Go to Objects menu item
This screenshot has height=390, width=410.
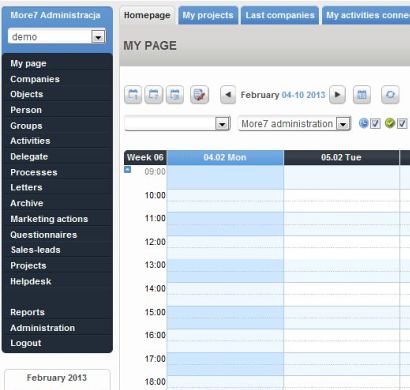[57, 94]
